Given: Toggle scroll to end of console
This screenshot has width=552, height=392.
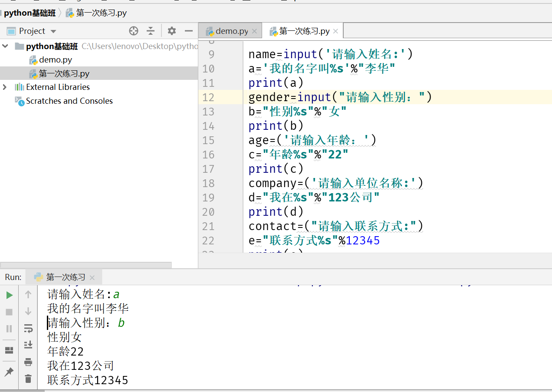Looking at the screenshot, I should (28, 345).
